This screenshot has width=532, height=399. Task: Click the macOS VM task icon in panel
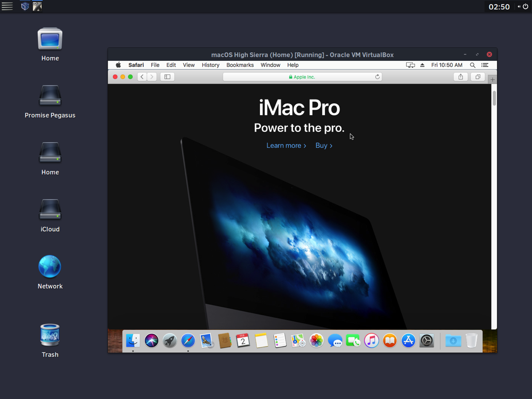point(38,6)
